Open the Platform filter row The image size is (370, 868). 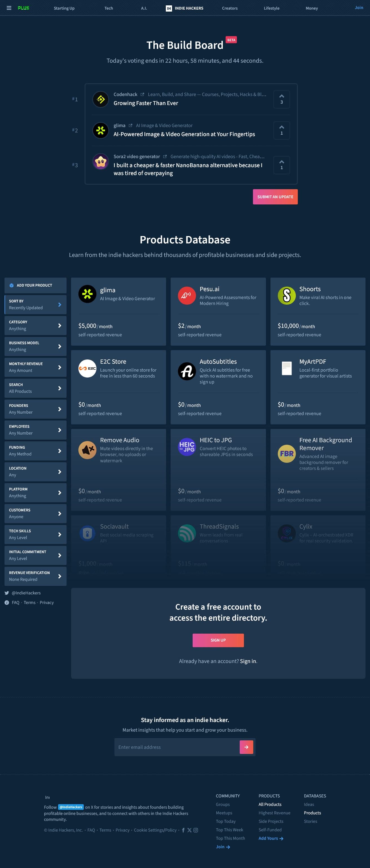[35, 493]
